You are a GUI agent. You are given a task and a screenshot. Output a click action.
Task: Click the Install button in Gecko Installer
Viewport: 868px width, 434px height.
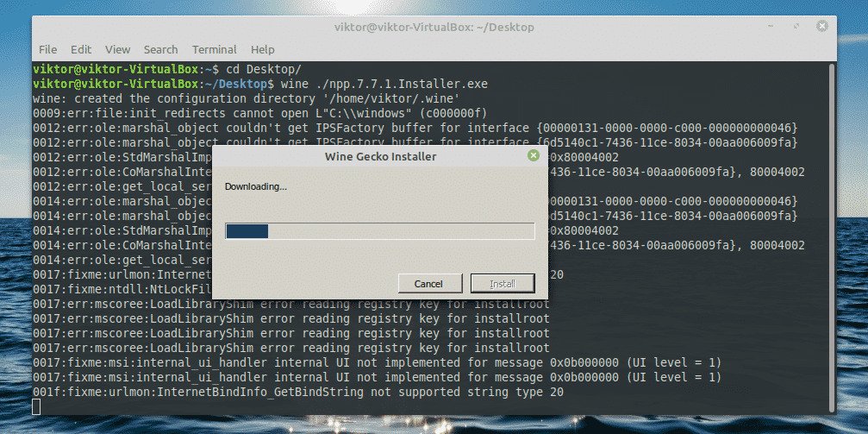tap(503, 283)
